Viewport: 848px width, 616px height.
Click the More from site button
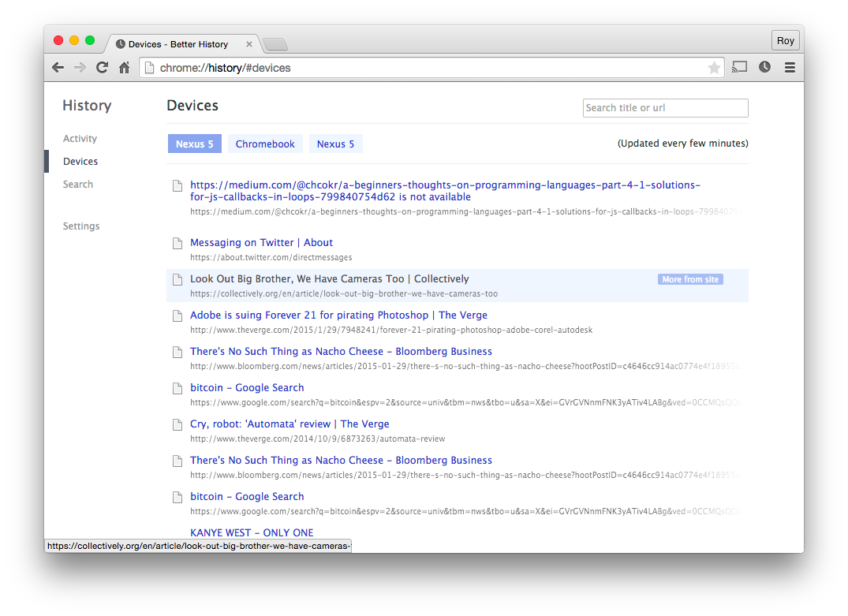point(690,280)
